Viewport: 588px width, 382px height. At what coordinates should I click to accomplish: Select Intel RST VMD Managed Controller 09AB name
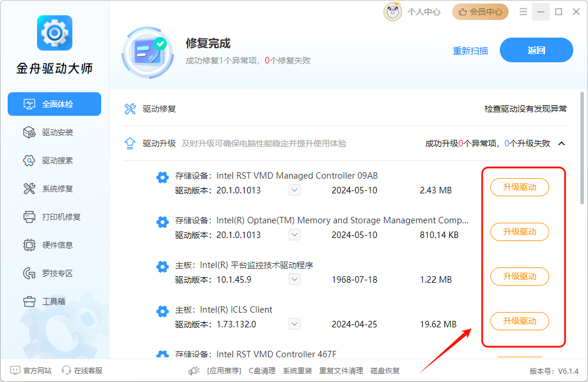pos(297,176)
